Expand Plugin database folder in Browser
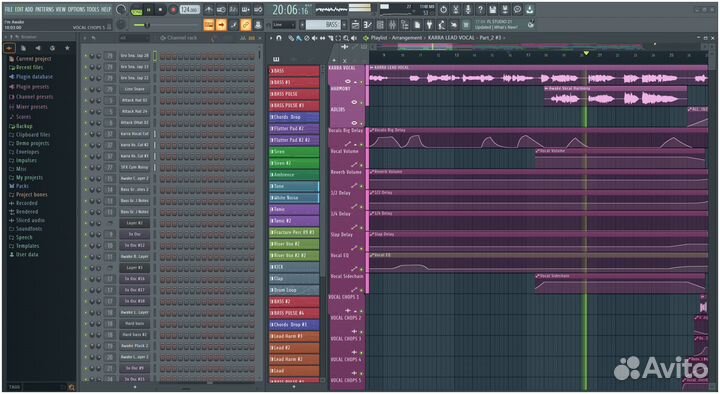 pyautogui.click(x=34, y=77)
